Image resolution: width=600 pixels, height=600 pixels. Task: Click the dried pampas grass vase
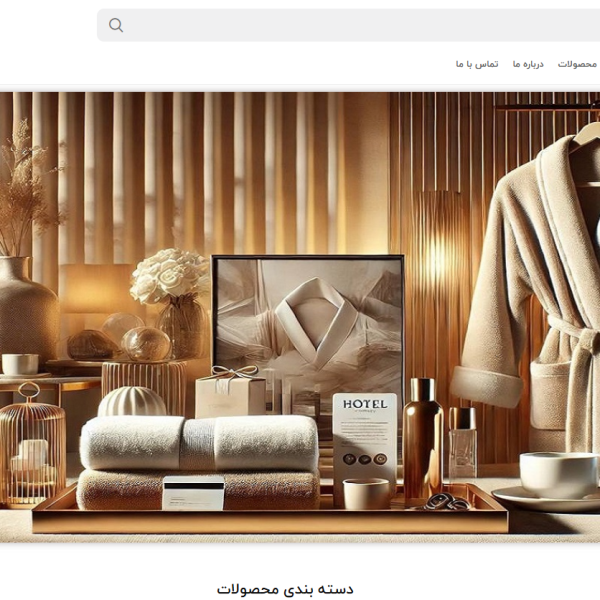click(x=25, y=290)
